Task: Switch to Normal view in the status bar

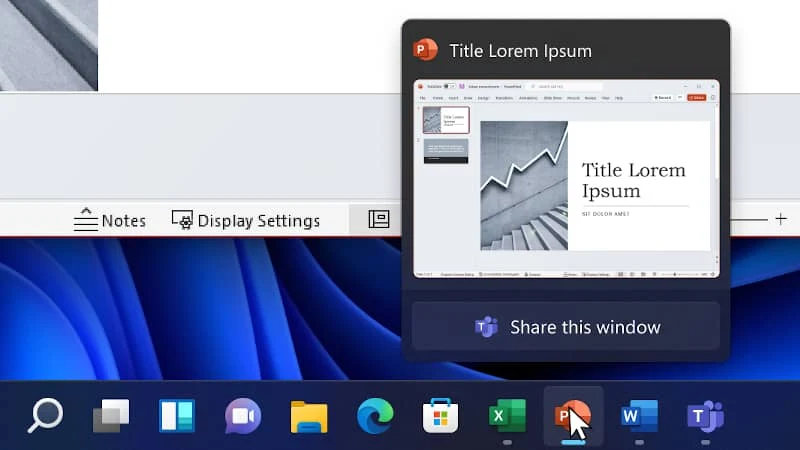Action: pyautogui.click(x=379, y=219)
